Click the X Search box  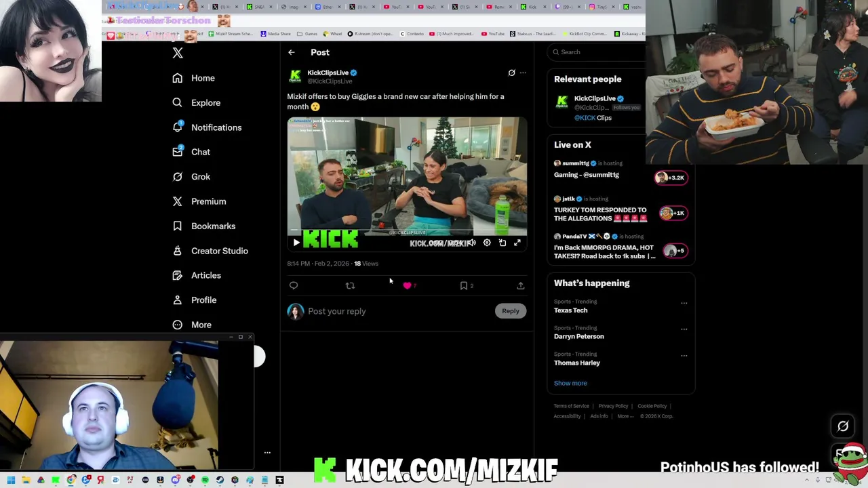tap(597, 52)
